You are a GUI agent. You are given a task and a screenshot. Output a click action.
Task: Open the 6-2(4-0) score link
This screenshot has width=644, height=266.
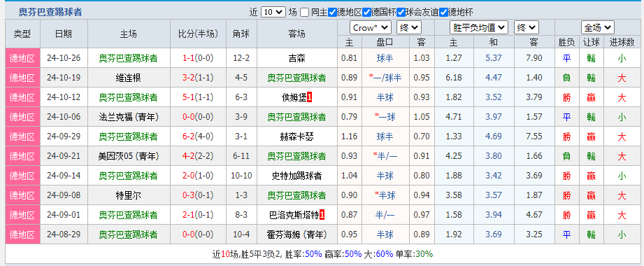[198, 136]
